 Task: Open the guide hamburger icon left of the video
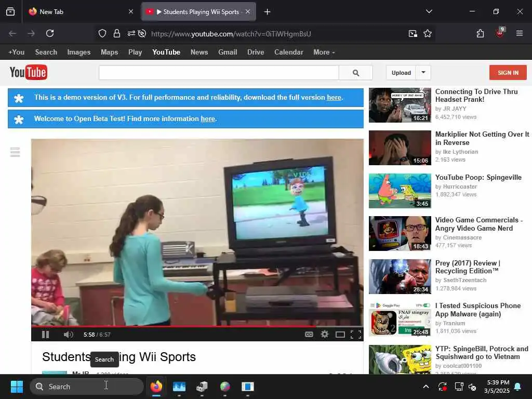(15, 152)
